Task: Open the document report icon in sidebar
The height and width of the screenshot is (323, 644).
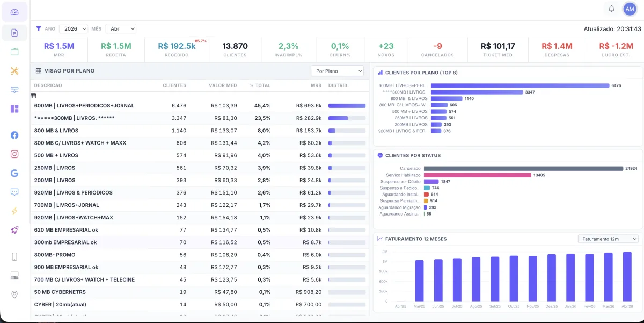Action: 14,33
